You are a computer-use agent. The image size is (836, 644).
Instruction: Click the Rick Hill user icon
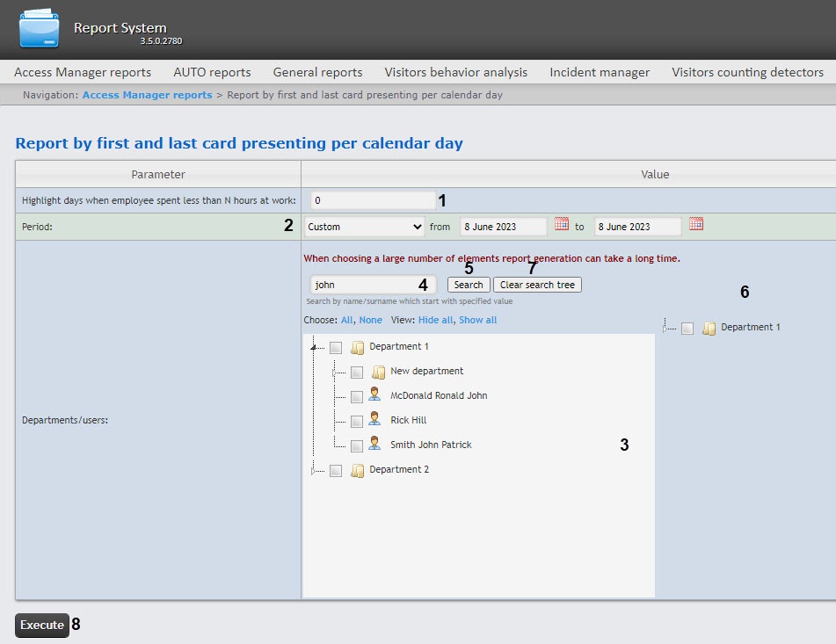tap(375, 420)
